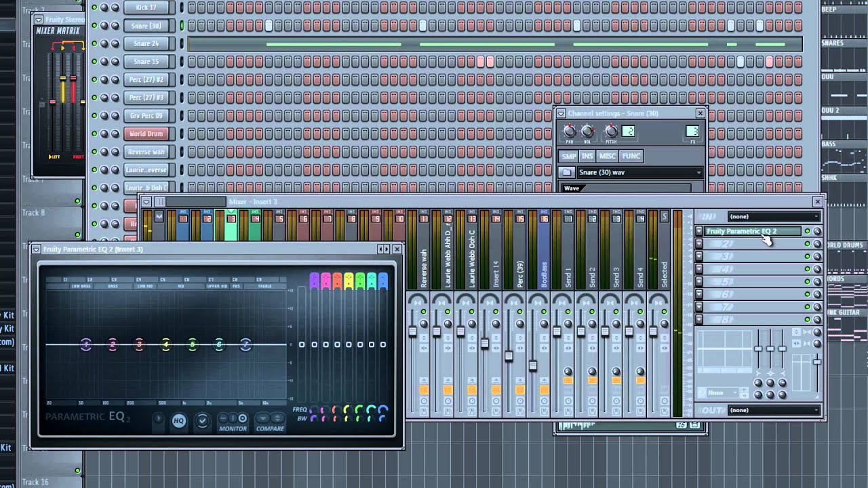Select EQ band 7 blue node
Image resolution: width=868 pixels, height=488 pixels.
pos(245,345)
